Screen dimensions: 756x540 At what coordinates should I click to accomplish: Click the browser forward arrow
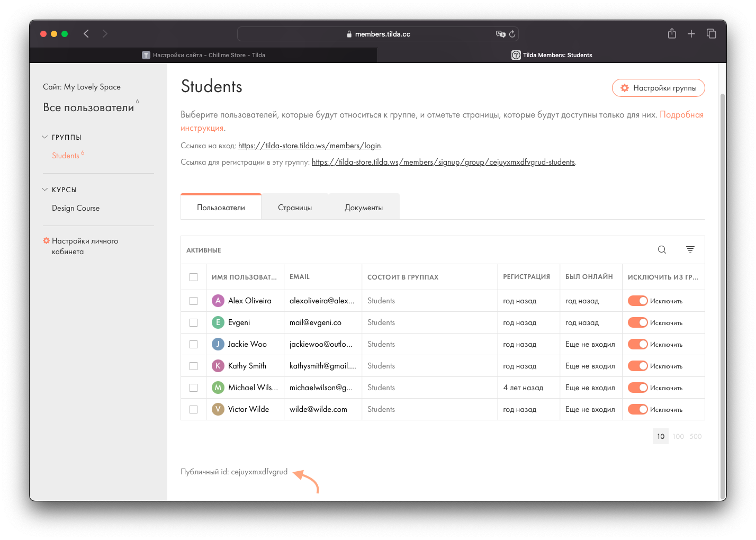point(105,34)
